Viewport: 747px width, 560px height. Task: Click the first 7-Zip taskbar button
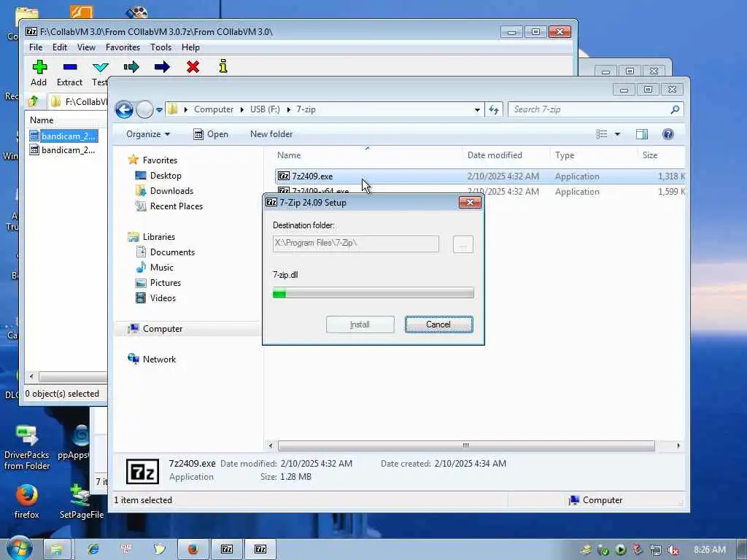pos(228,549)
